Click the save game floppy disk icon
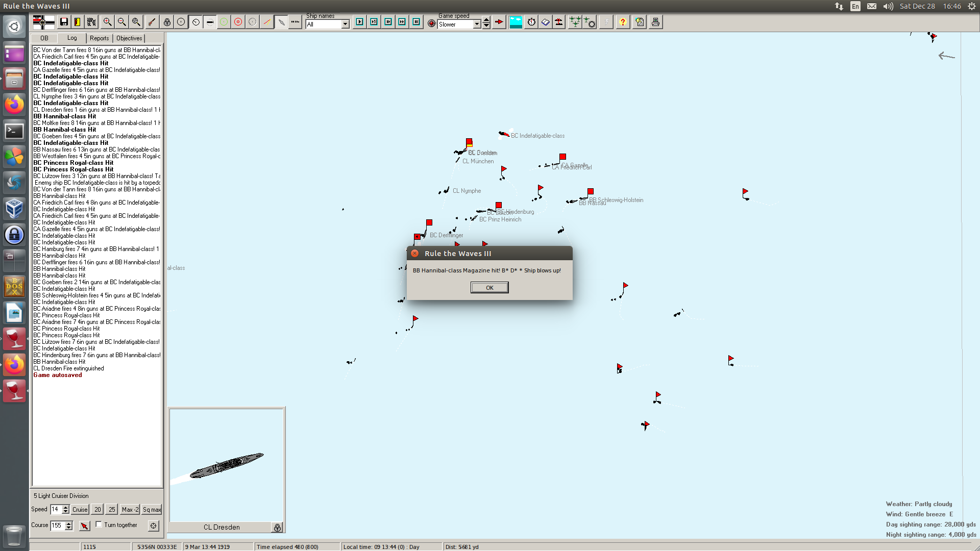This screenshot has width=980, height=551. 64,22
